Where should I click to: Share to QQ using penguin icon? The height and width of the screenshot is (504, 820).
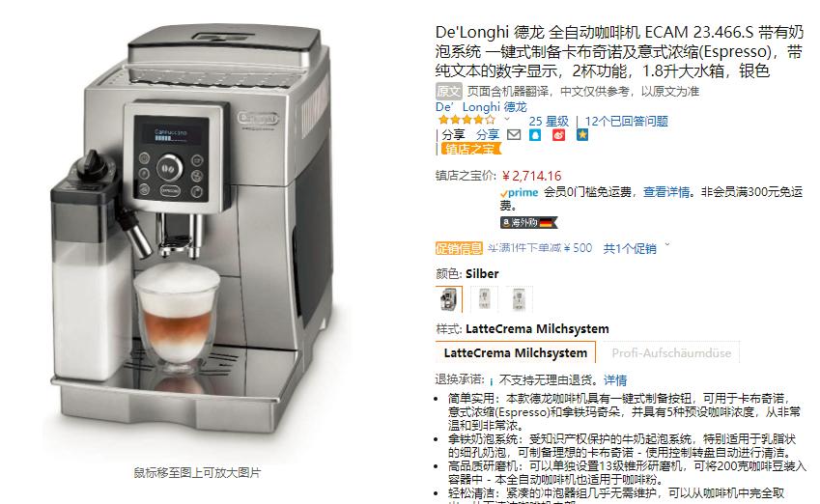(x=535, y=135)
